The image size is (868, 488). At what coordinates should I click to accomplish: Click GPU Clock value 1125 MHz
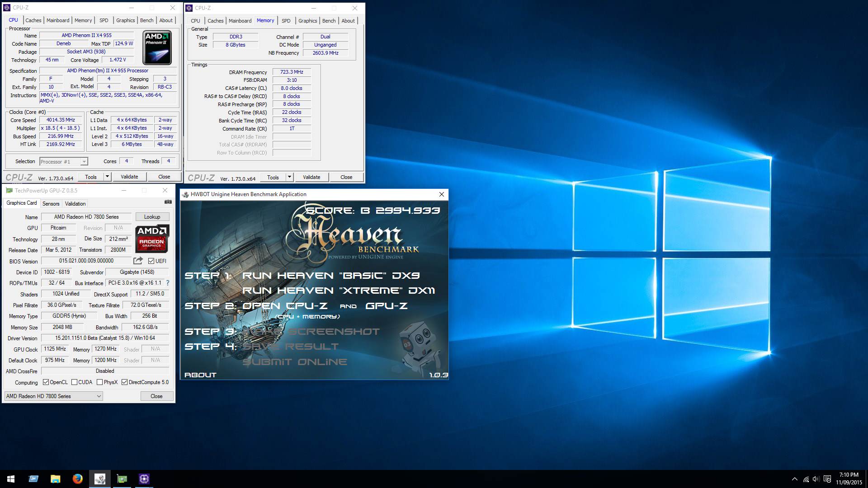click(55, 349)
